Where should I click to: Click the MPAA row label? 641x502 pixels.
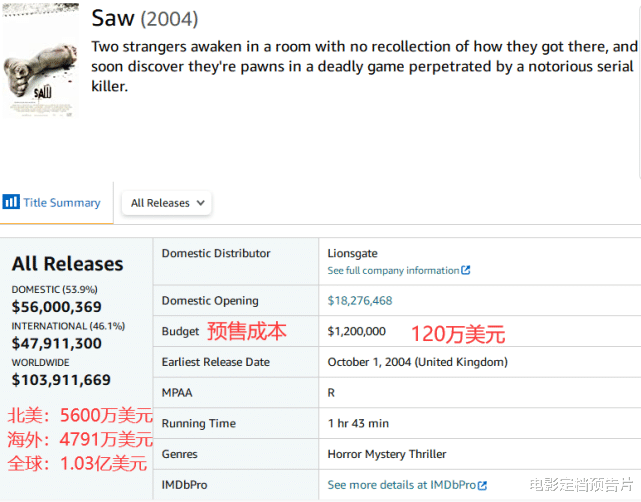(x=177, y=393)
